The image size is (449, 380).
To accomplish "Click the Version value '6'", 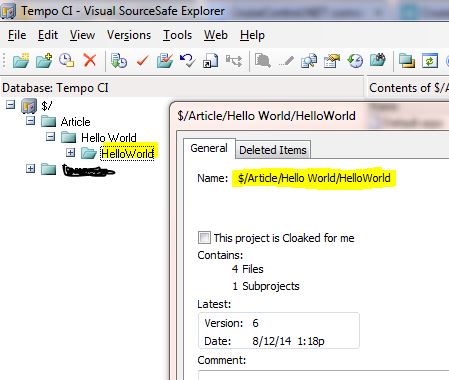I will coord(255,323).
